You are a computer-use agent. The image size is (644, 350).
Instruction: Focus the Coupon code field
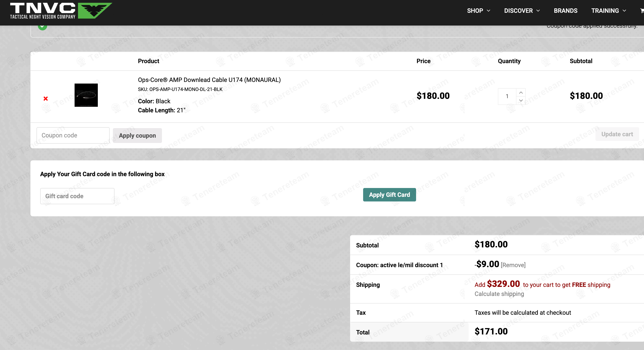coord(73,135)
